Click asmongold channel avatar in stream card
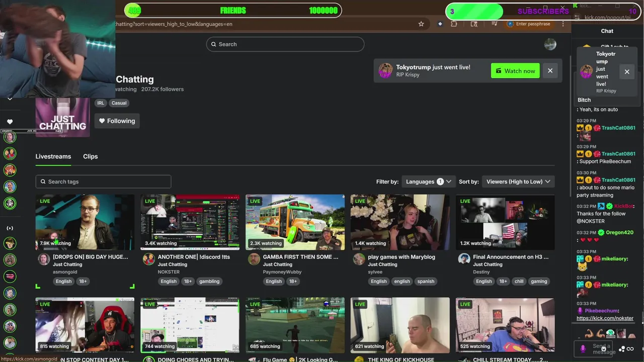The image size is (644, 362). (44, 259)
